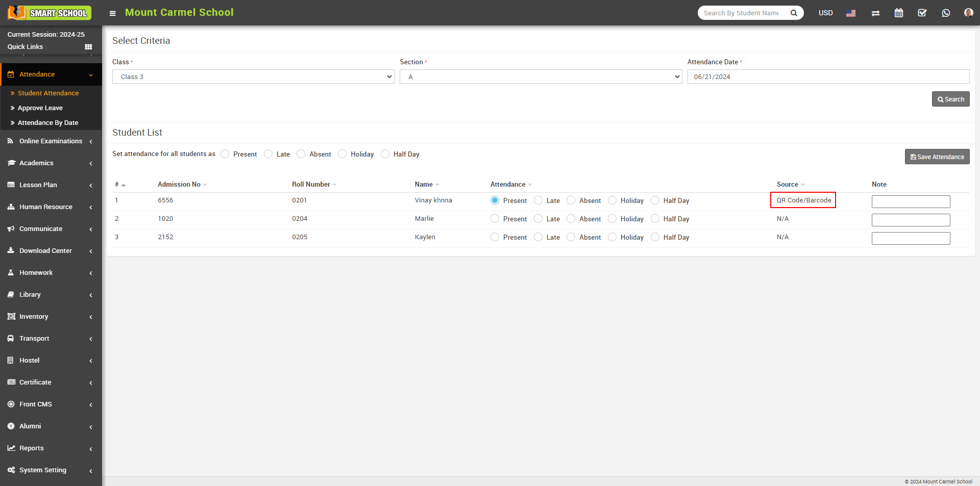Open the Section dropdown

541,76
